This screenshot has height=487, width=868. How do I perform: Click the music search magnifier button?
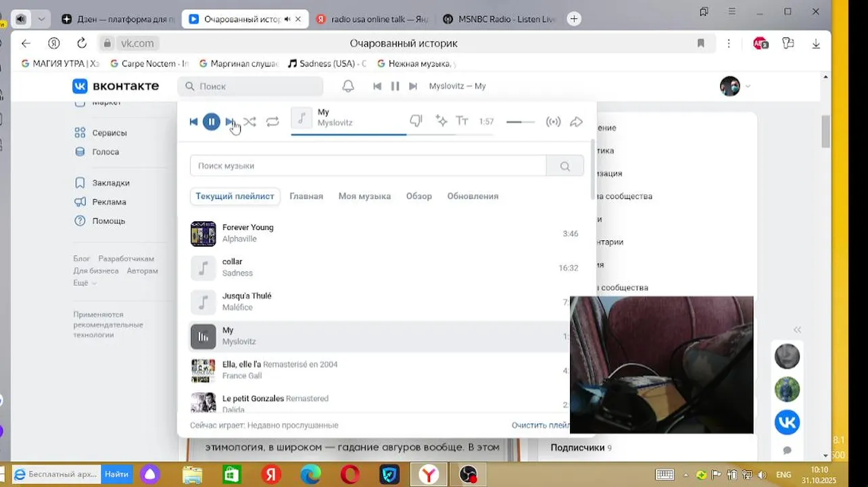(565, 166)
